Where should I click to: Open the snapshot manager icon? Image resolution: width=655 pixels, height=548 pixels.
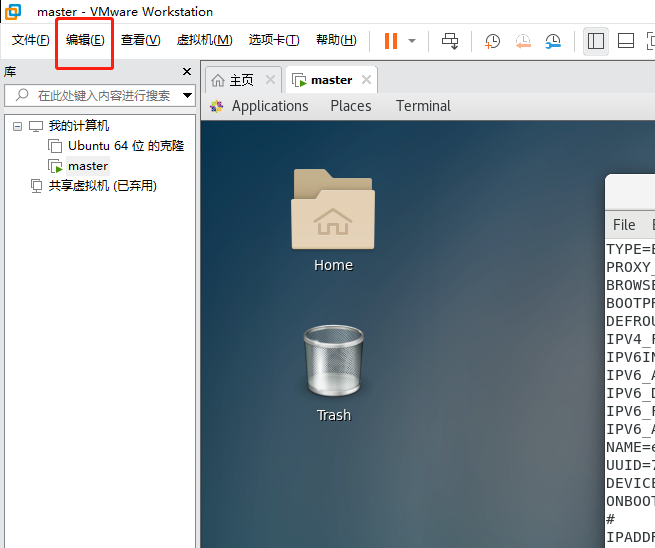click(x=553, y=41)
